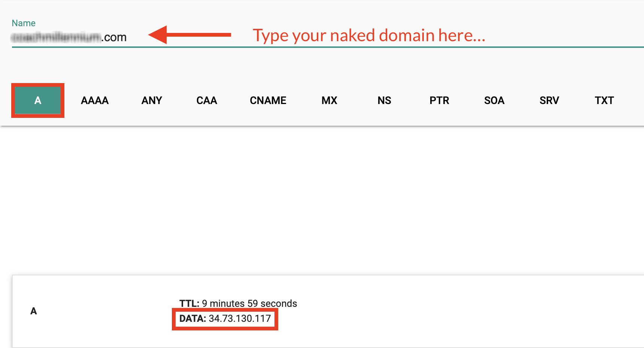644x348 pixels.
Task: Switch to the SOA record tab
Action: pyautogui.click(x=494, y=100)
